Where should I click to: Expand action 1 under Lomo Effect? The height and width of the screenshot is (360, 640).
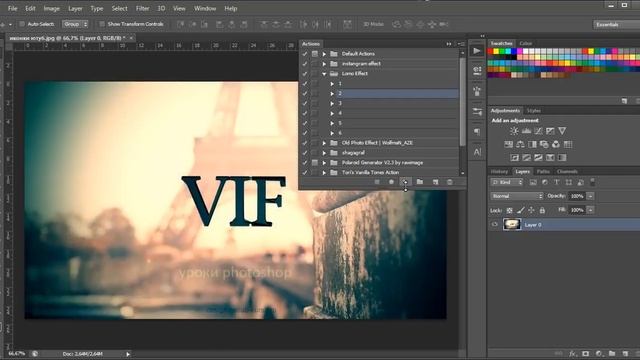tap(332, 84)
